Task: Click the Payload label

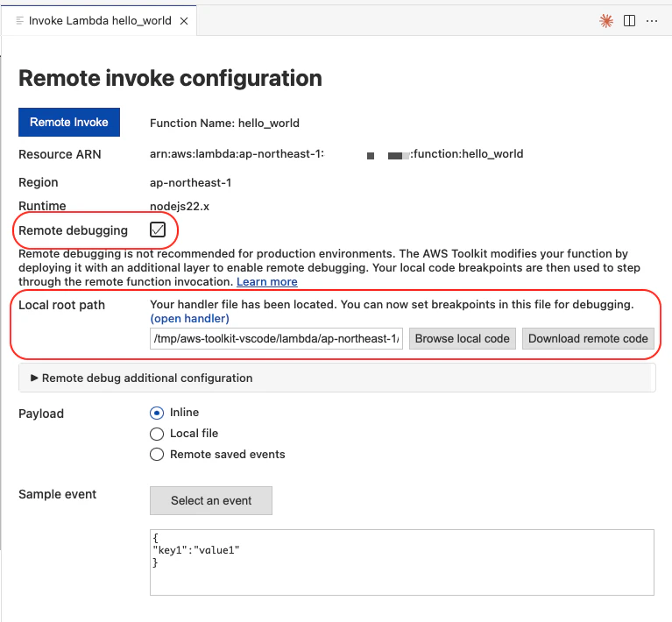Action: coord(41,413)
